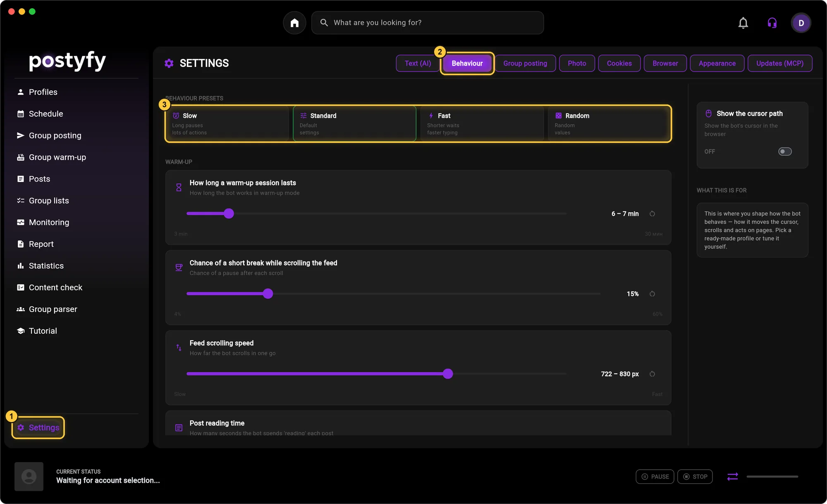Open the D user avatar menu

[801, 23]
